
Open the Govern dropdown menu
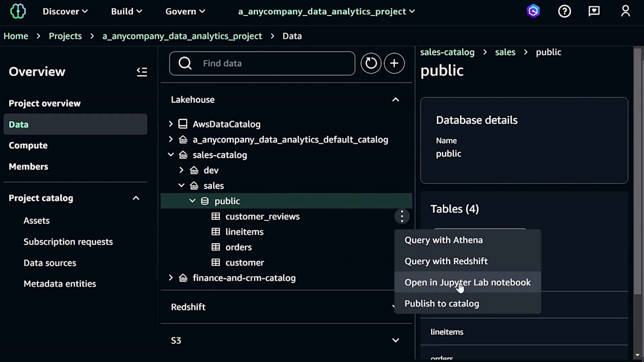(185, 11)
